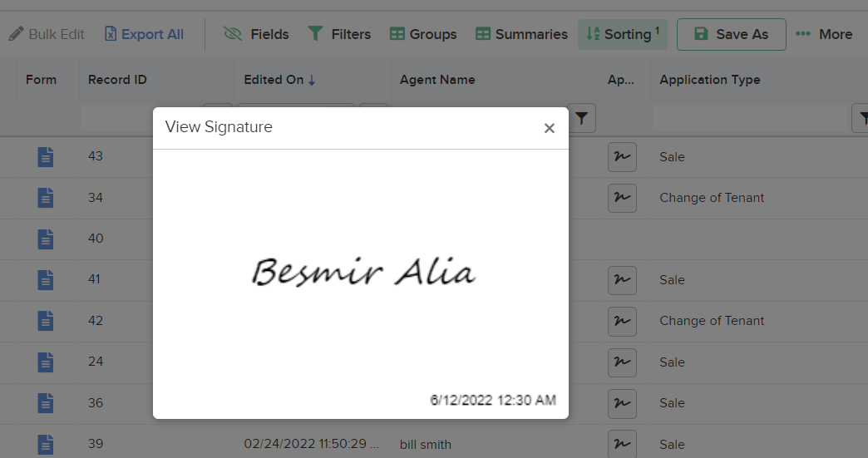Click filter funnel icon beside Agent Name filter

(583, 119)
